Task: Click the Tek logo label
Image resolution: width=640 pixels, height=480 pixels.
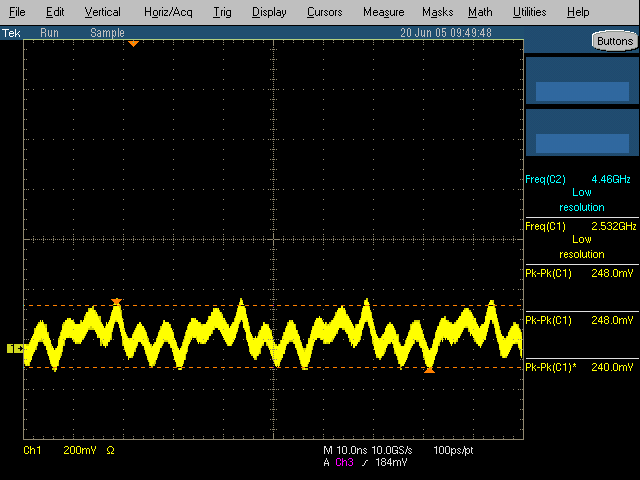Action: 11,33
